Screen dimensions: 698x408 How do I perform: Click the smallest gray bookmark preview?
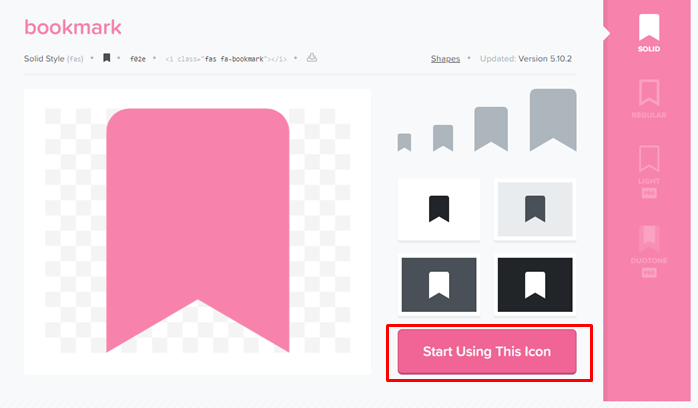point(404,142)
